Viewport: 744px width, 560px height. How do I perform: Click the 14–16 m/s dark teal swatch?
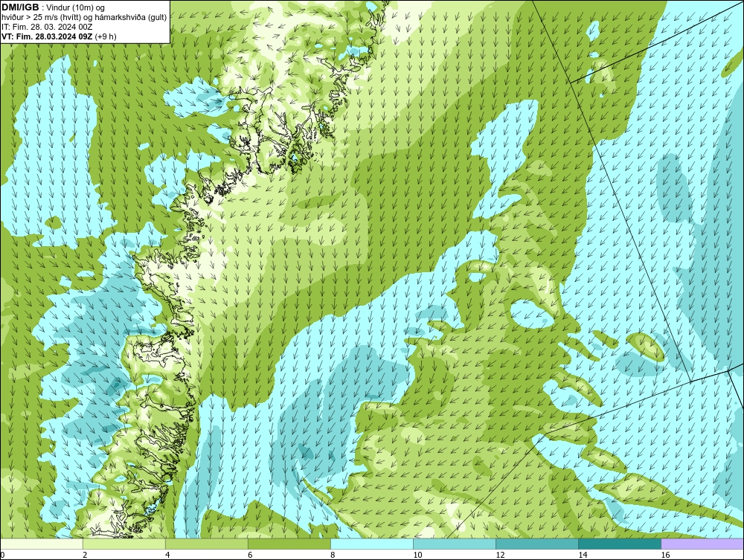(x=620, y=544)
